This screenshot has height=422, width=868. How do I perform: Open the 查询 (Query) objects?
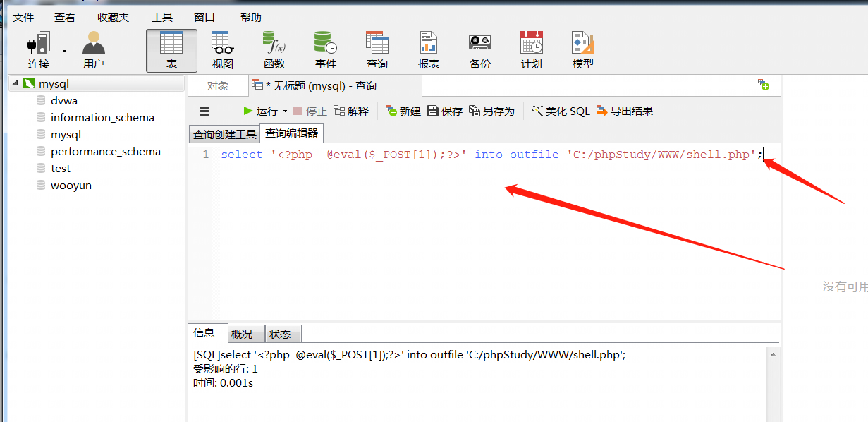coord(377,50)
